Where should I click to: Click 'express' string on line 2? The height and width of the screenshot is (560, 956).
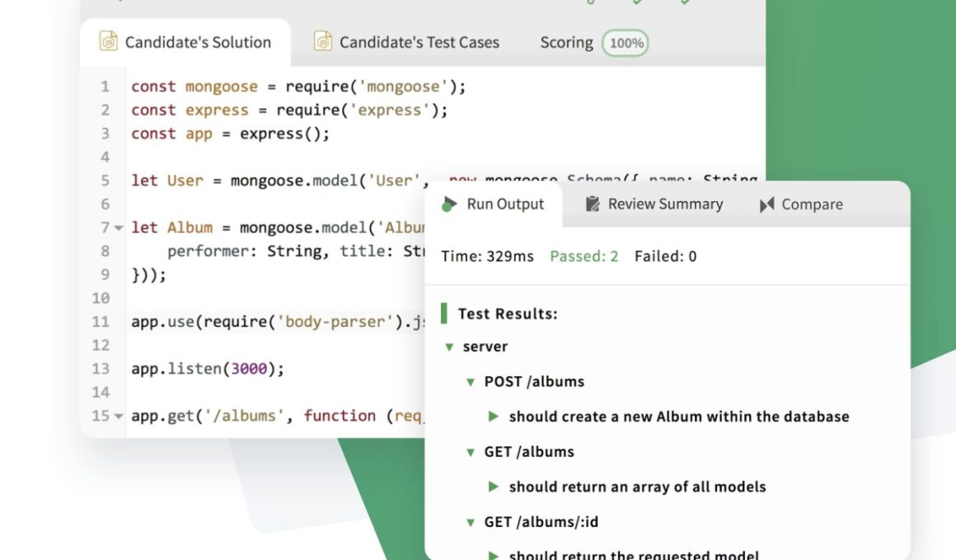[389, 110]
